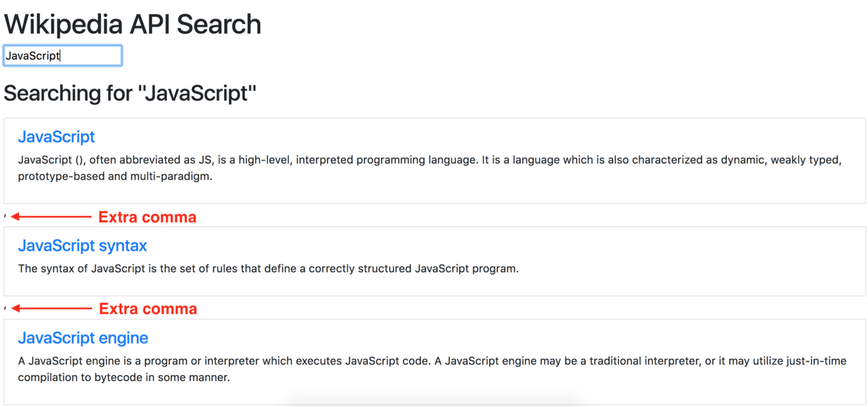This screenshot has height=407, width=868.
Task: Open the JavaScript result link
Action: coord(56,137)
